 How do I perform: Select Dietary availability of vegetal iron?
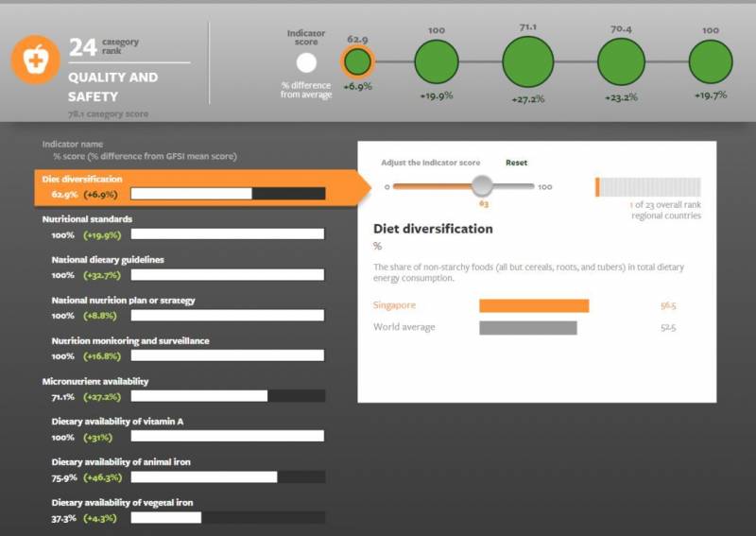point(122,503)
